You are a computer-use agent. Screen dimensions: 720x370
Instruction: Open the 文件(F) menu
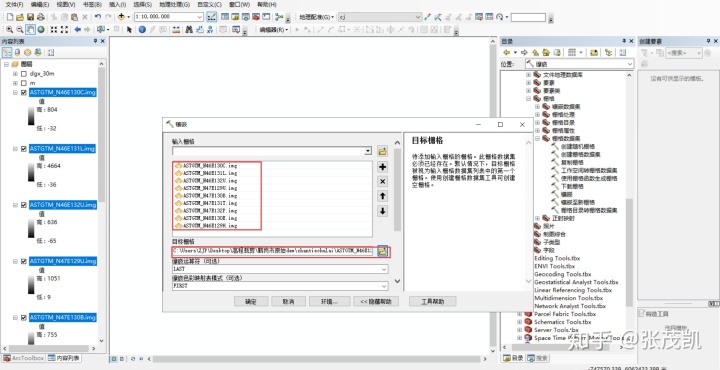coord(14,4)
